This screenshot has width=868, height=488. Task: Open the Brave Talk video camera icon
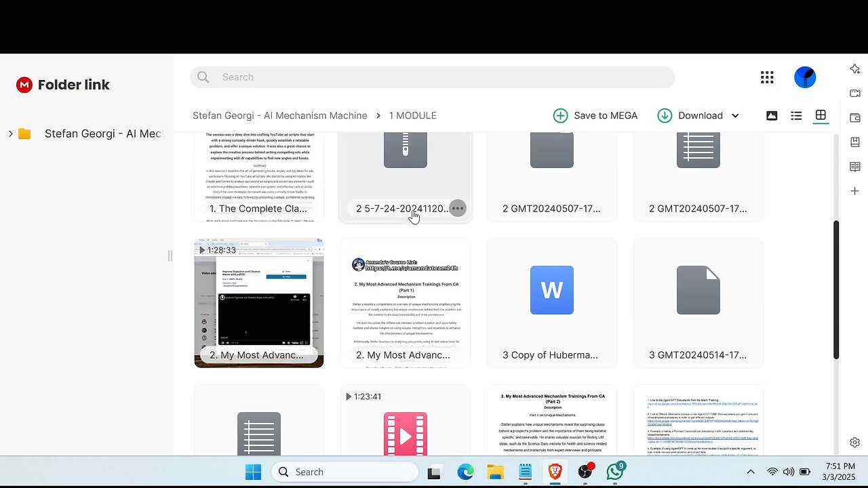coord(854,94)
